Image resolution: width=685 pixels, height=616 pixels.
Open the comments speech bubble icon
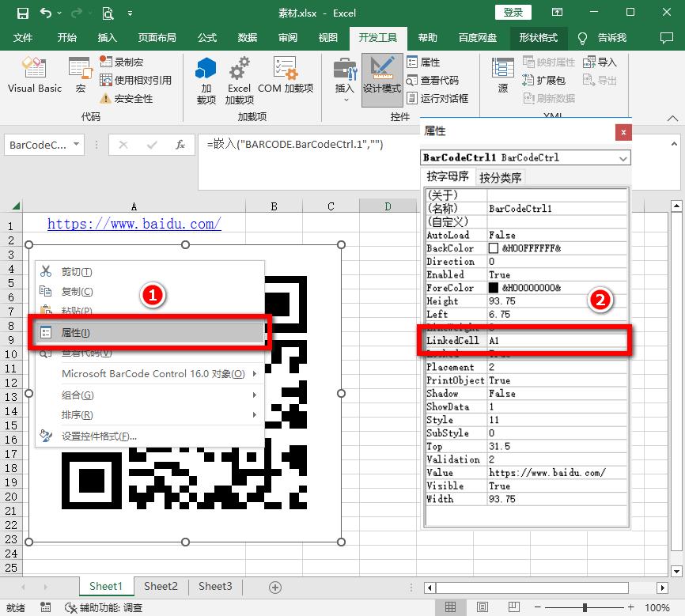pyautogui.click(x=666, y=39)
